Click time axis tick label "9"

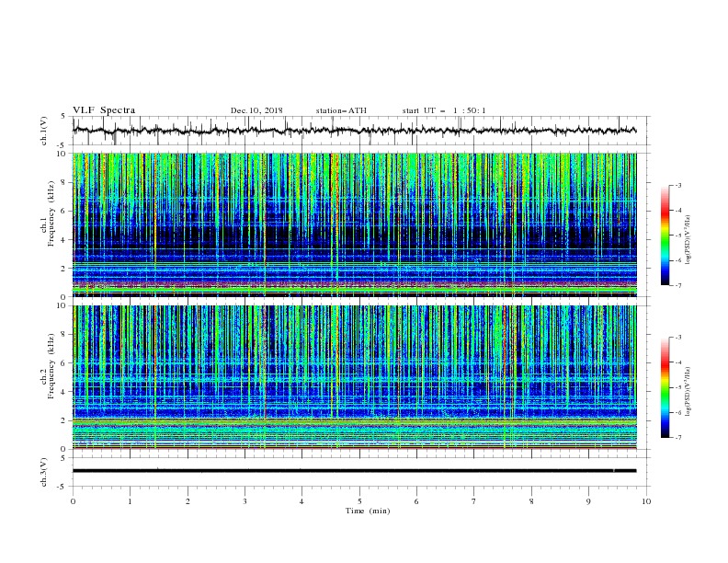pos(588,501)
